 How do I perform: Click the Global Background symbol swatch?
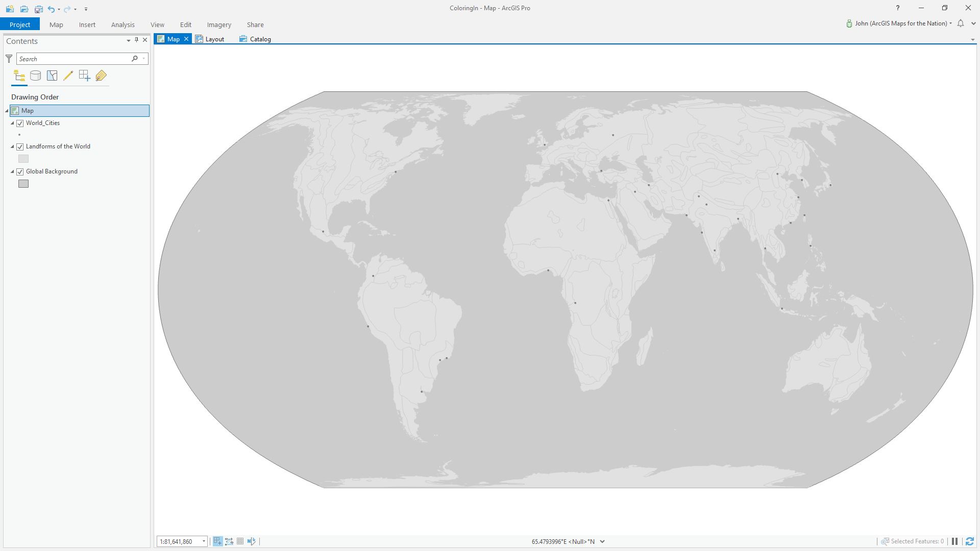[x=23, y=184]
